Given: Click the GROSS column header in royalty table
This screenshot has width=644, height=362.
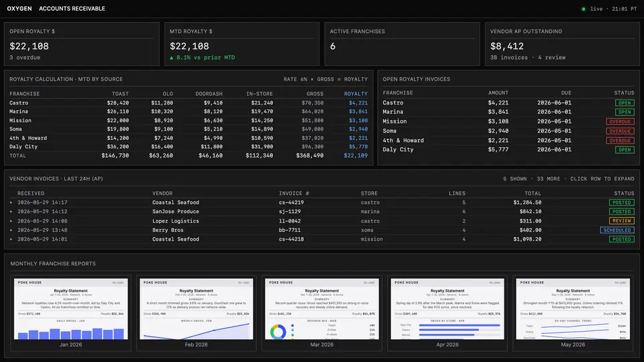Looking at the screenshot, I should pos(315,94).
